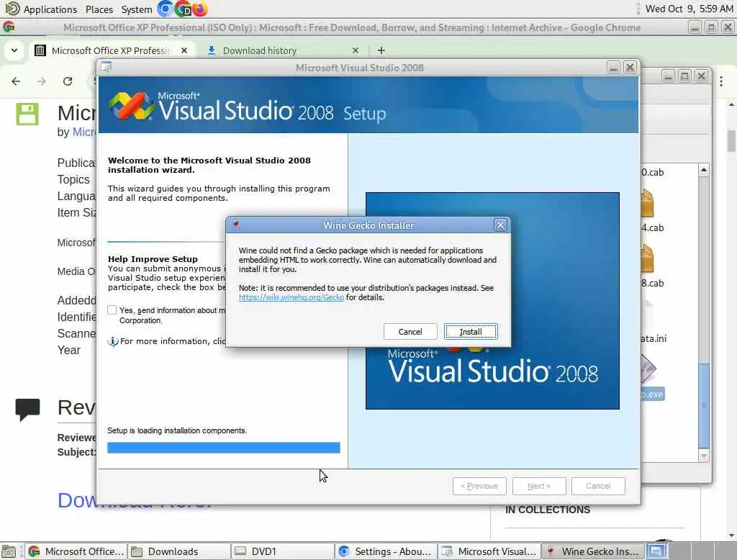The image size is (737, 560).
Task: Click Cancel in Wine Gecko Installer dialog
Action: [x=410, y=332]
